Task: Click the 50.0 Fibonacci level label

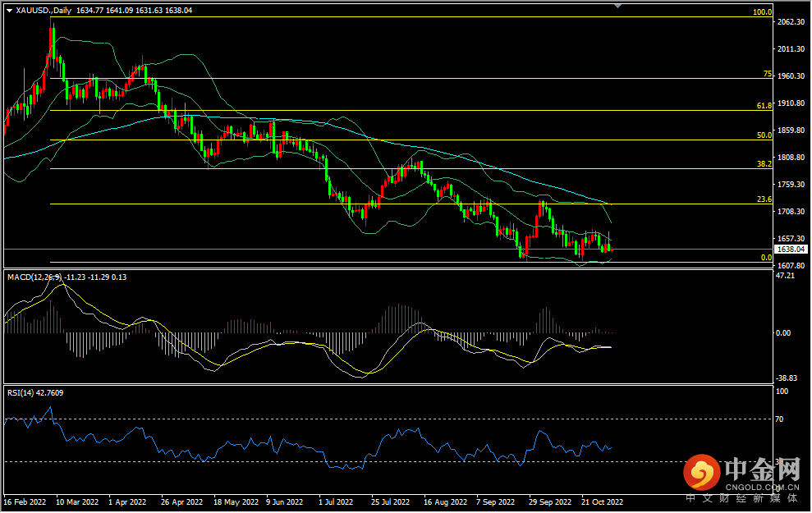Action: [764, 135]
